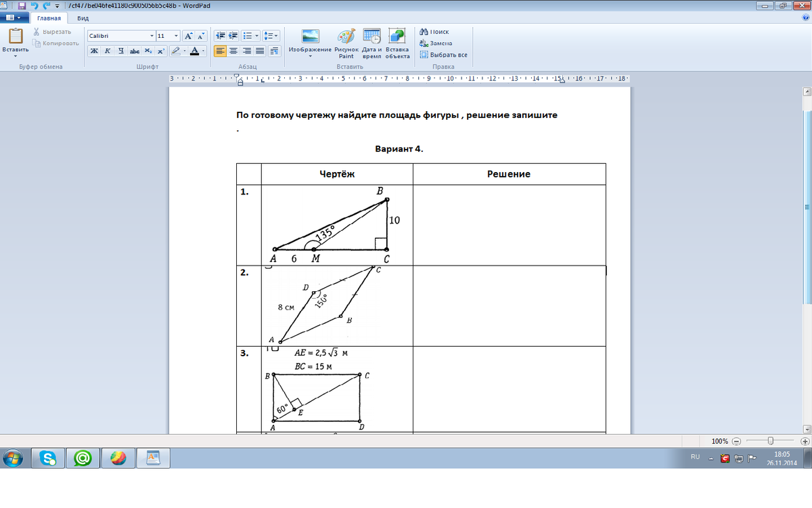Open the font size dropdown showing 11
Image resolution: width=812 pixels, height=508 pixels.
pos(177,36)
